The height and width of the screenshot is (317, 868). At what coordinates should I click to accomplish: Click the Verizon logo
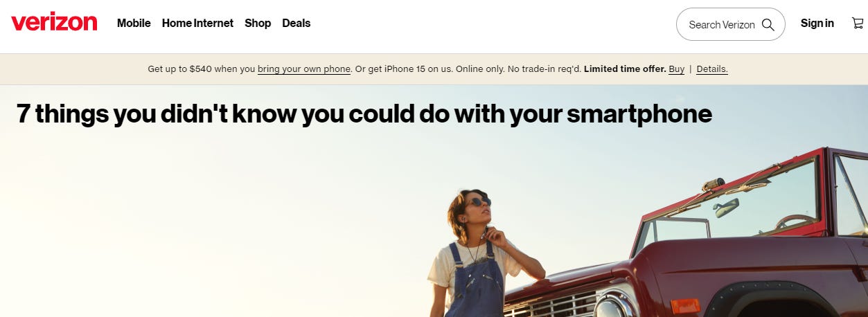click(x=54, y=23)
